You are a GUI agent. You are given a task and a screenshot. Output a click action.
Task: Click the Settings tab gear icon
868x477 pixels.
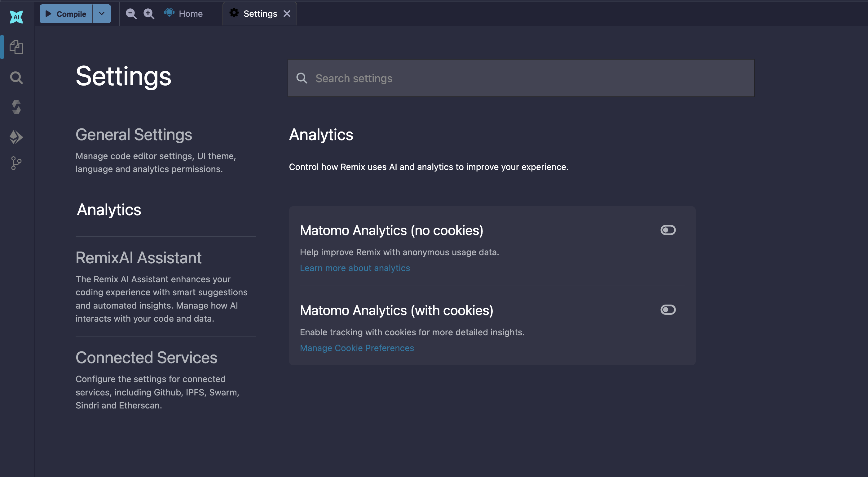click(x=234, y=13)
